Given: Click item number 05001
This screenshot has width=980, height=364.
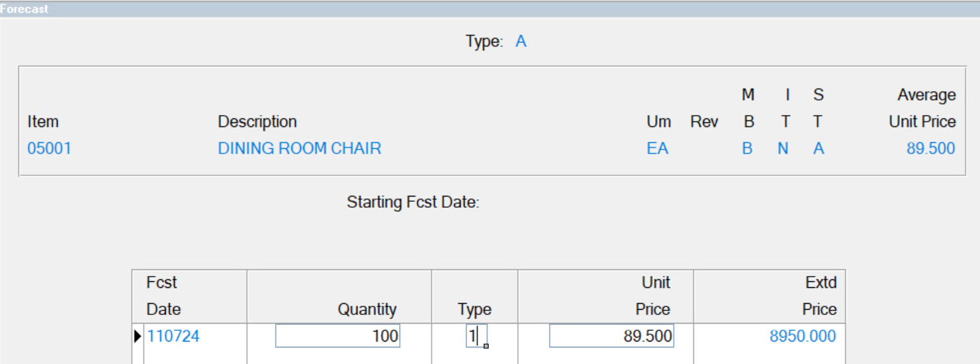Looking at the screenshot, I should coord(49,148).
